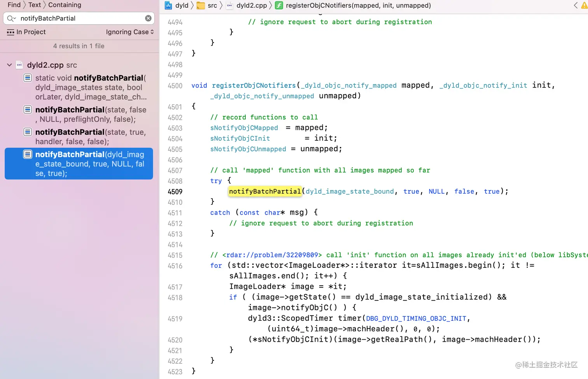Click _dyld_objc_notify_unmapped type name
This screenshot has width=588, height=379.
pyautogui.click(x=262, y=96)
